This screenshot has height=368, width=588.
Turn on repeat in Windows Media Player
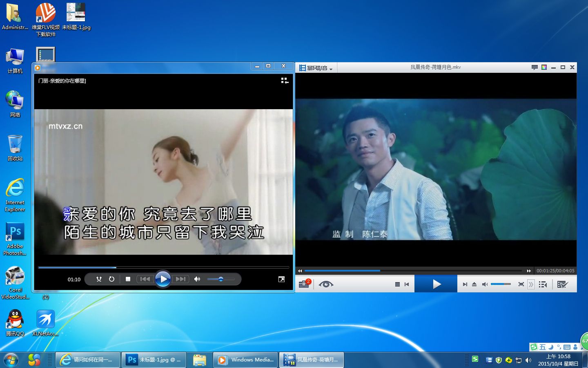click(111, 279)
